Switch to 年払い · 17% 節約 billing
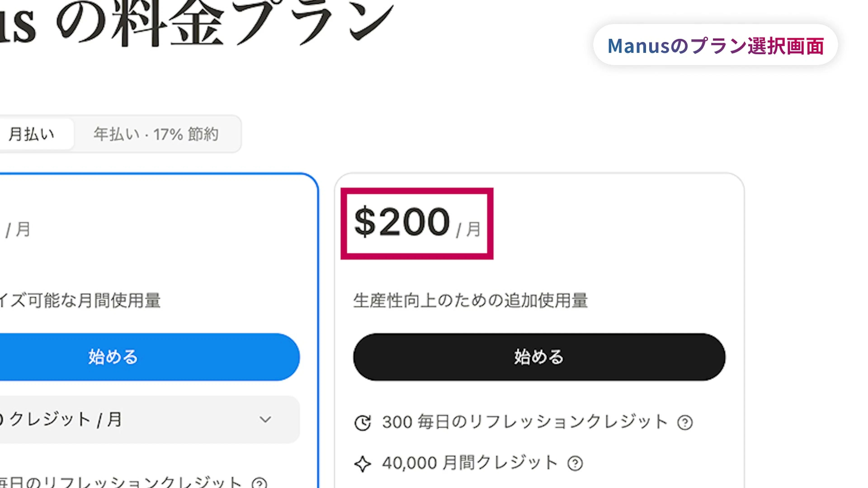The width and height of the screenshot is (868, 488). 156,134
